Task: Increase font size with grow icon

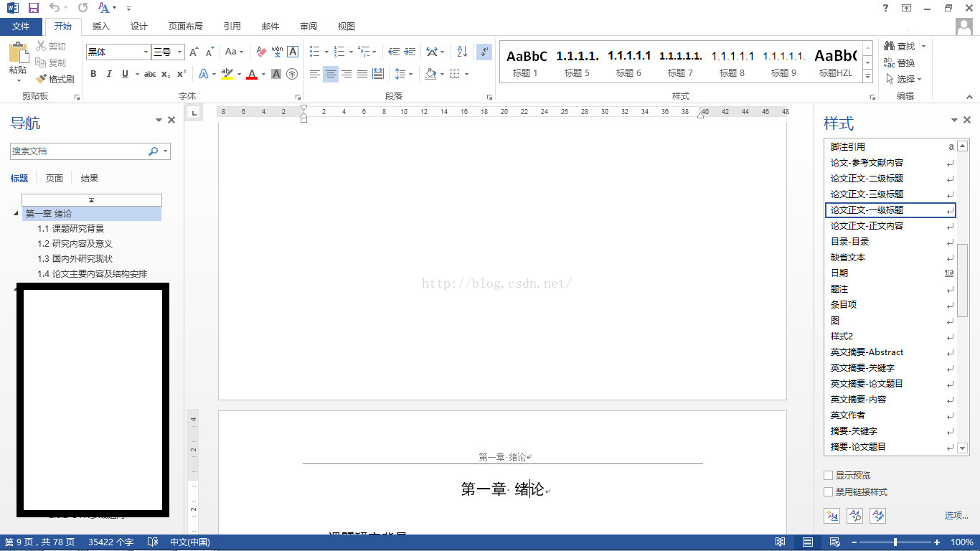Action: [194, 52]
